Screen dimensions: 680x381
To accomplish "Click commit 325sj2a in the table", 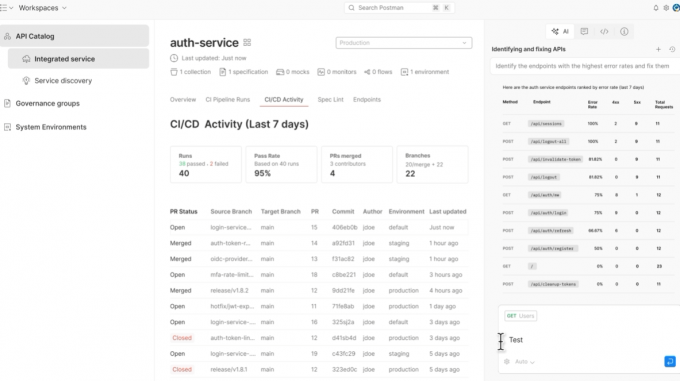I will 343,322.
